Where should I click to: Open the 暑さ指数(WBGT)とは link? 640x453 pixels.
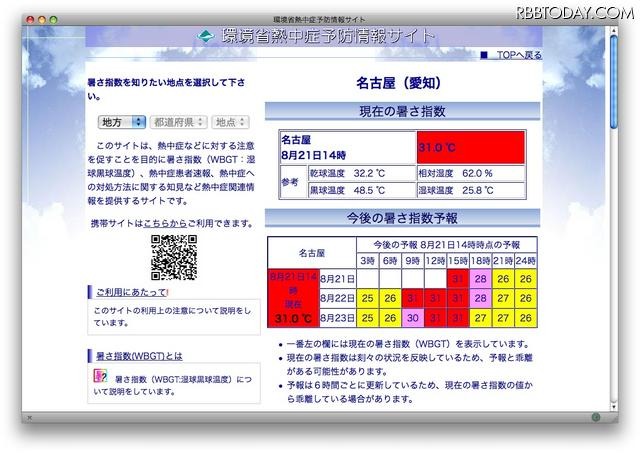point(139,356)
